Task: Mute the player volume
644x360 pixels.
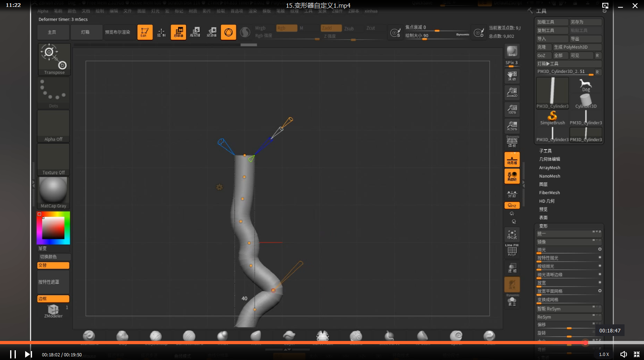Action: (x=624, y=354)
